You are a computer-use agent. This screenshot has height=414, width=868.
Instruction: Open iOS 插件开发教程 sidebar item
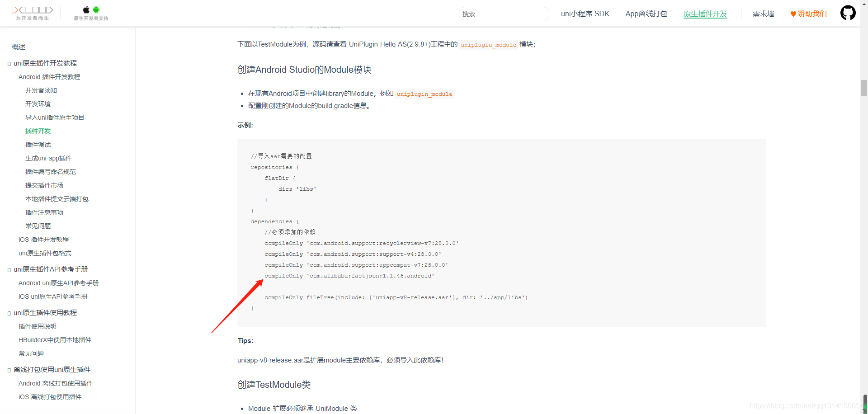43,240
